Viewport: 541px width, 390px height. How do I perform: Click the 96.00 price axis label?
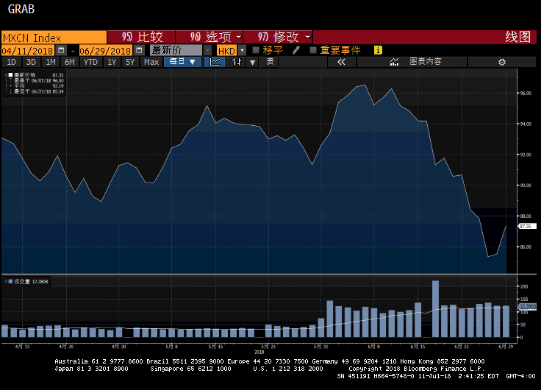[x=525, y=93]
